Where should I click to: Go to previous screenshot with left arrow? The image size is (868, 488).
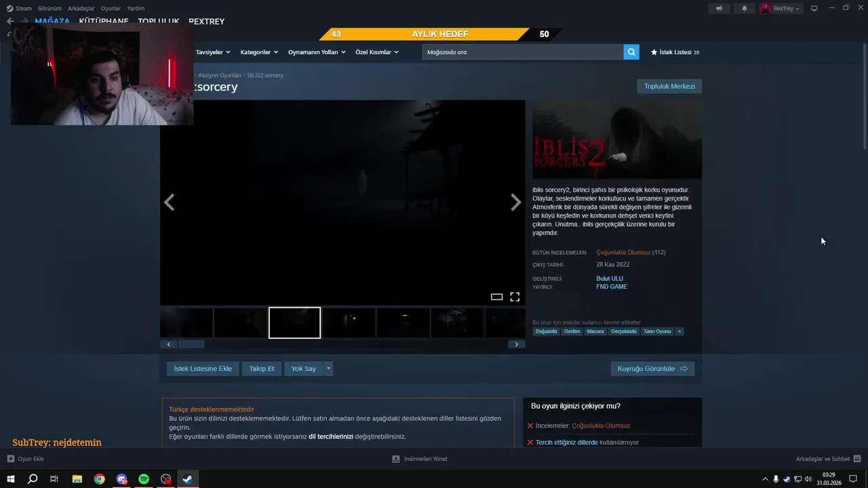coord(170,202)
